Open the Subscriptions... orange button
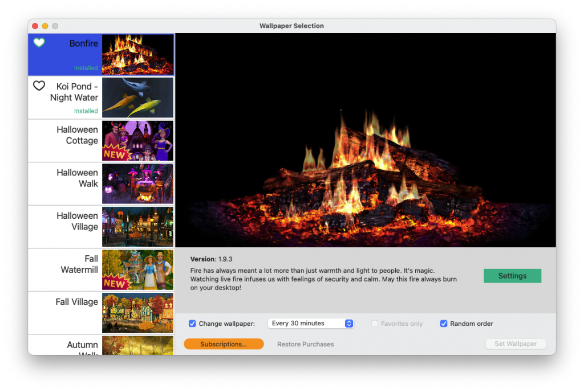Viewport: 584px width, 392px height. click(x=224, y=344)
